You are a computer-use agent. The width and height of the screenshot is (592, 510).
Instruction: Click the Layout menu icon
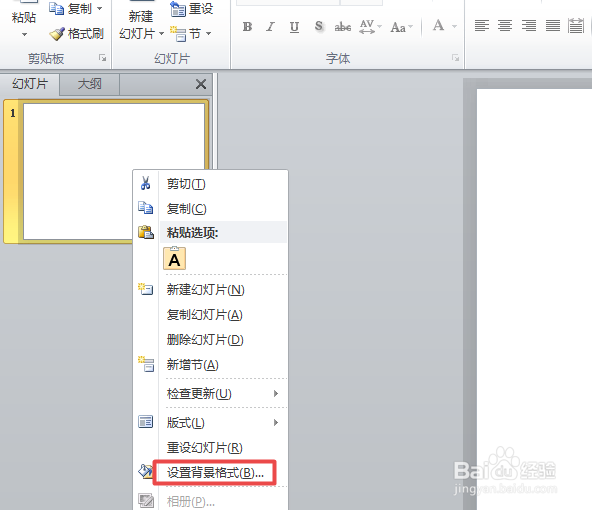click(x=146, y=422)
